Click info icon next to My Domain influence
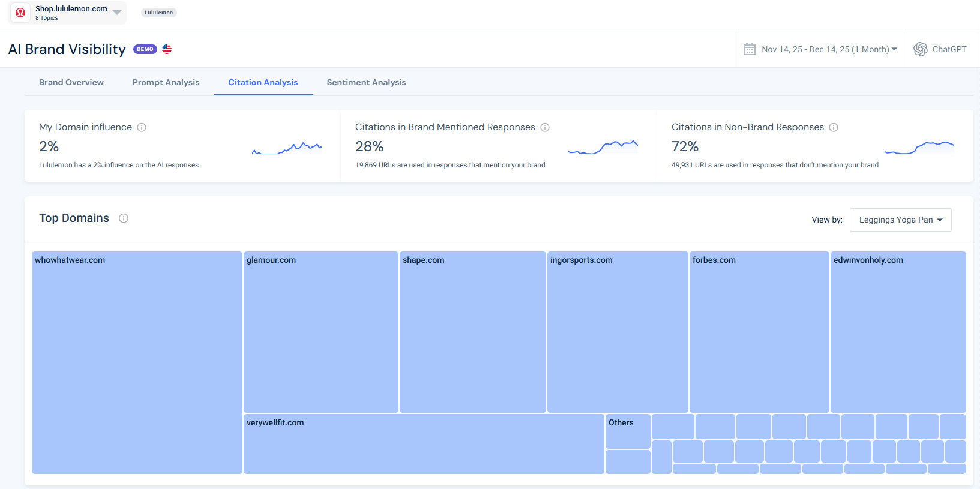980x489 pixels. [142, 127]
